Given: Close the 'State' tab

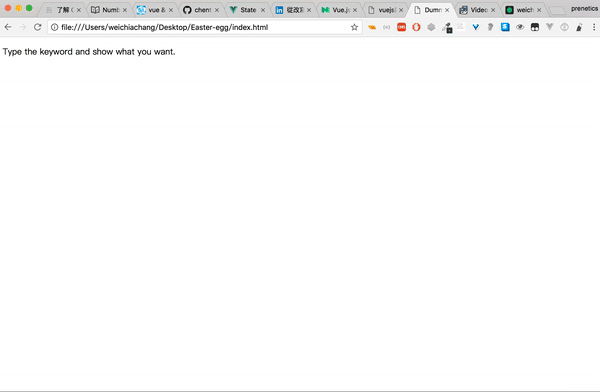Looking at the screenshot, I should pyautogui.click(x=263, y=10).
